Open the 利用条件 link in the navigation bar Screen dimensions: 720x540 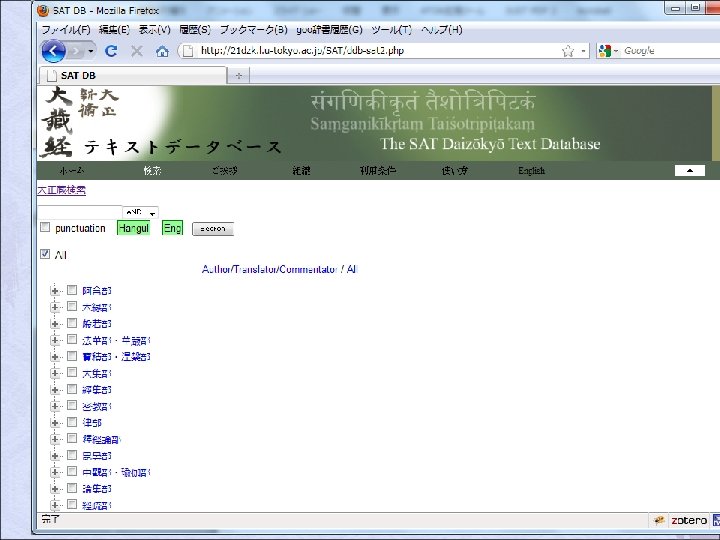(377, 170)
